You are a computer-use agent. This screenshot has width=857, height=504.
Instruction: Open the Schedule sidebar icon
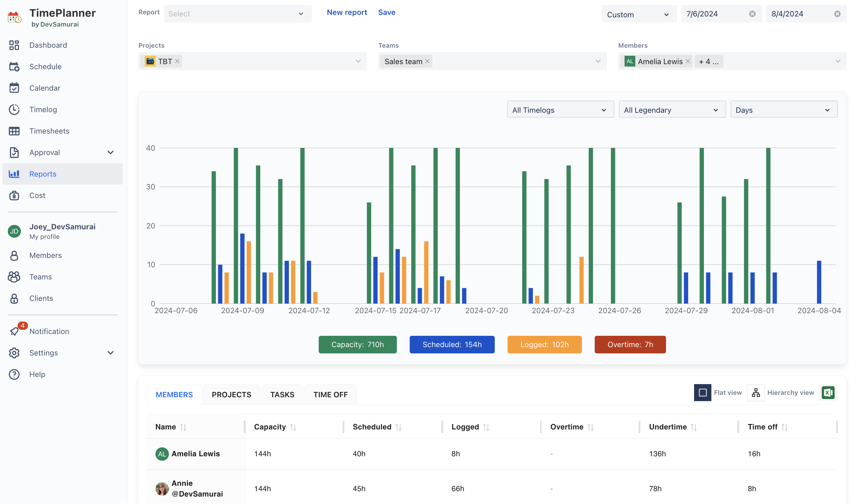click(14, 67)
